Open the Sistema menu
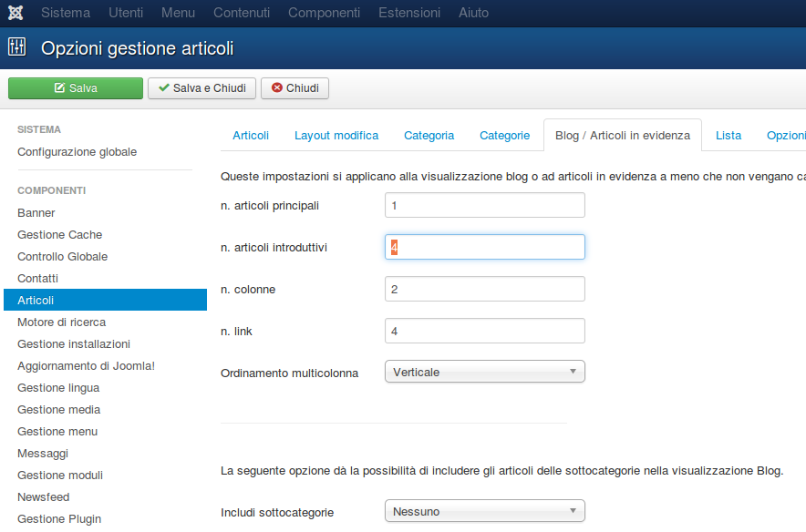 [66, 13]
